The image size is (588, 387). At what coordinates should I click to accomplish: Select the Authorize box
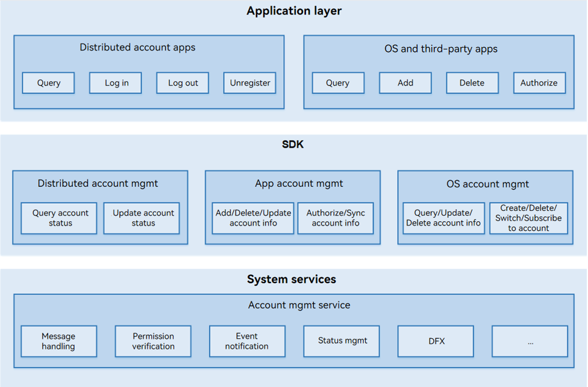tap(540, 83)
